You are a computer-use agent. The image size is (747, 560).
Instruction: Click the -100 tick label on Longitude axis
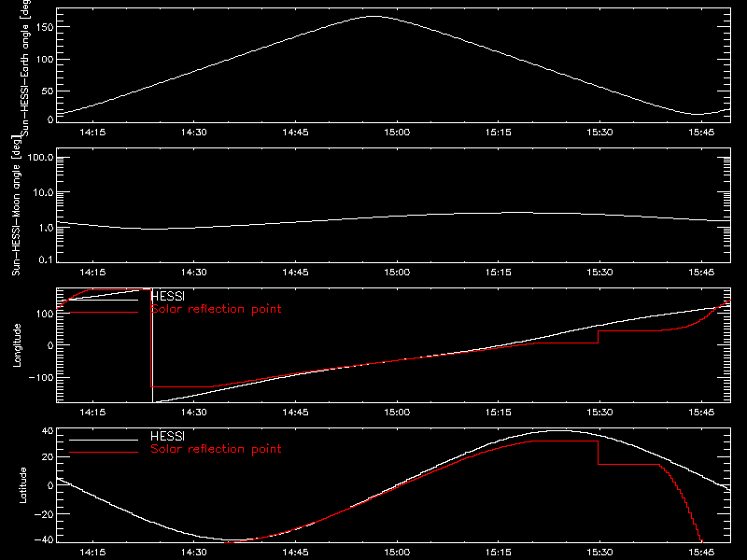point(41,377)
